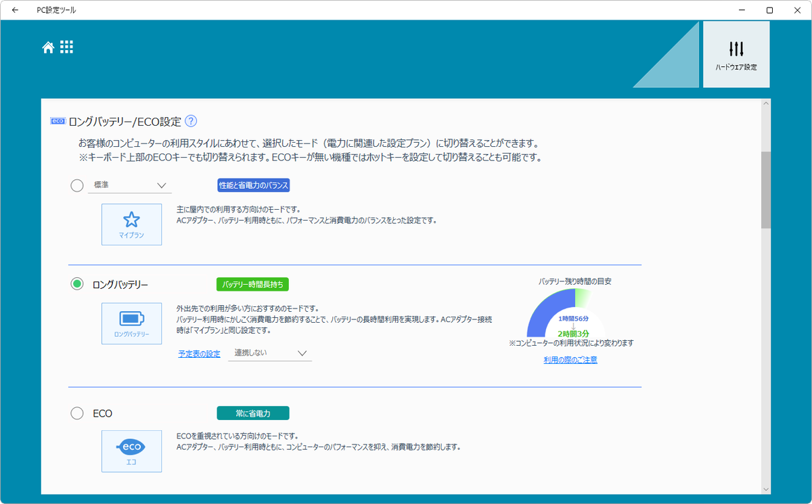
Task: Open the grid menu icon
Action: [x=66, y=47]
